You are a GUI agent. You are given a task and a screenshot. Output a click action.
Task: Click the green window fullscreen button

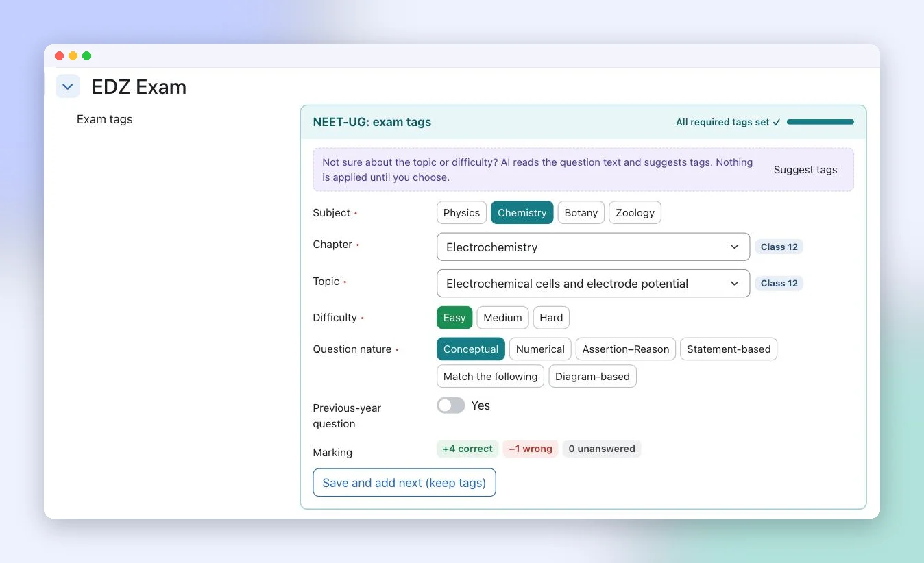pyautogui.click(x=86, y=56)
